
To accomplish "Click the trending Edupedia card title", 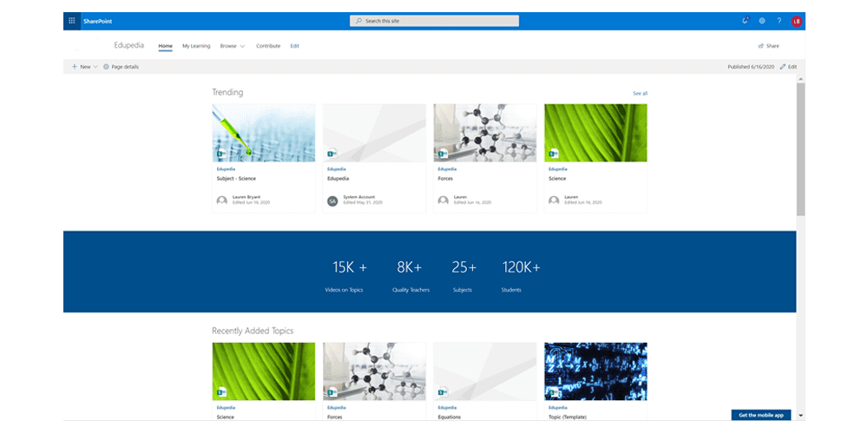I will [x=339, y=178].
